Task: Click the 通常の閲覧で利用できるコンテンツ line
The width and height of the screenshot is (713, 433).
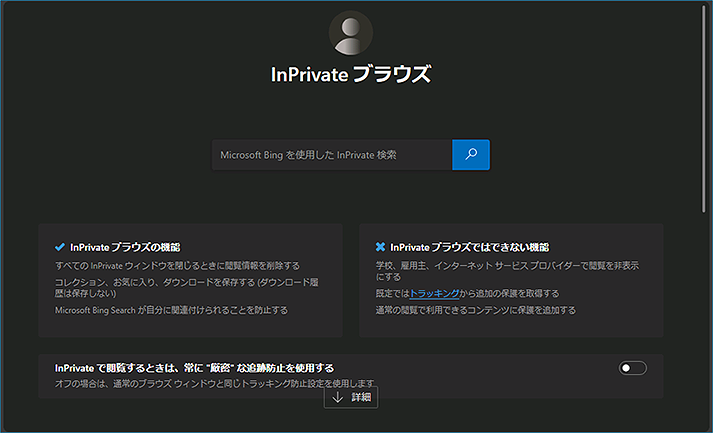Action: (476, 310)
